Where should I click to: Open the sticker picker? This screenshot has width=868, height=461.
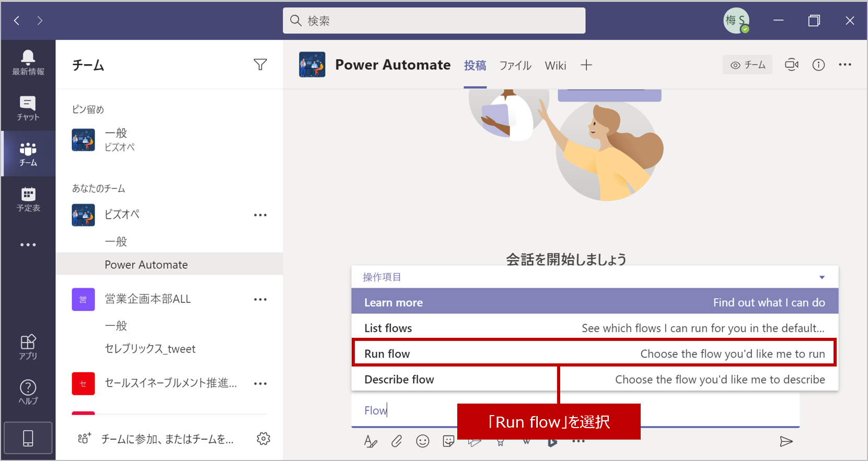(x=448, y=441)
